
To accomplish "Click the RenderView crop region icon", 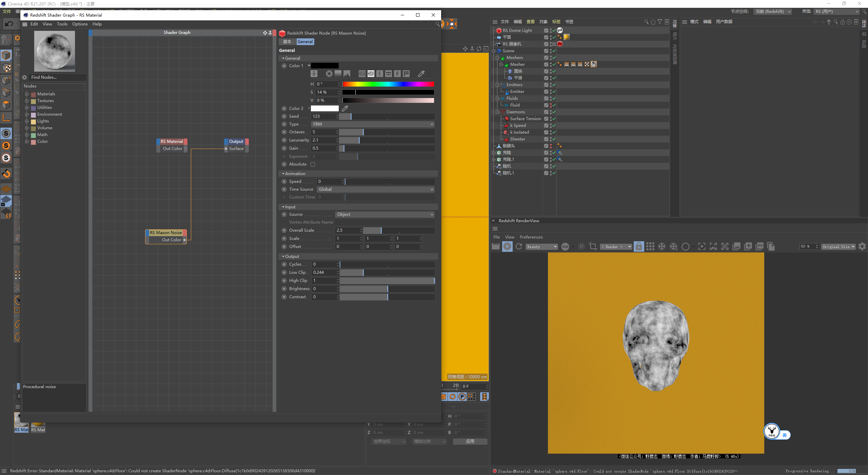I will pyautogui.click(x=593, y=246).
